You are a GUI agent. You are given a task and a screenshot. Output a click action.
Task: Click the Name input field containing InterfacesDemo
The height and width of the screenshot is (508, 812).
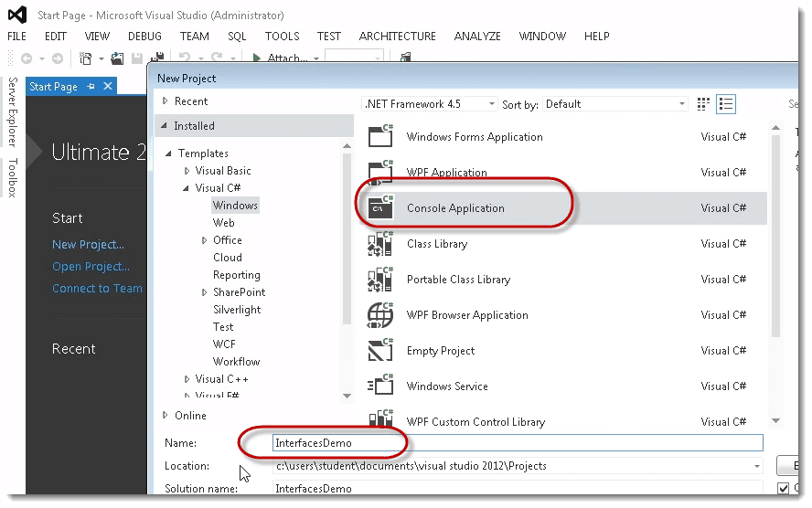[518, 443]
